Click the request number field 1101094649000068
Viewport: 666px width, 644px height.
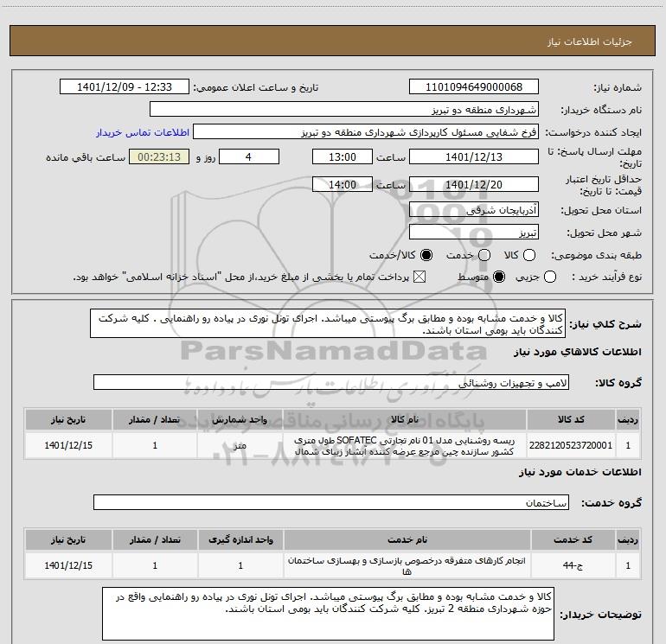point(474,86)
